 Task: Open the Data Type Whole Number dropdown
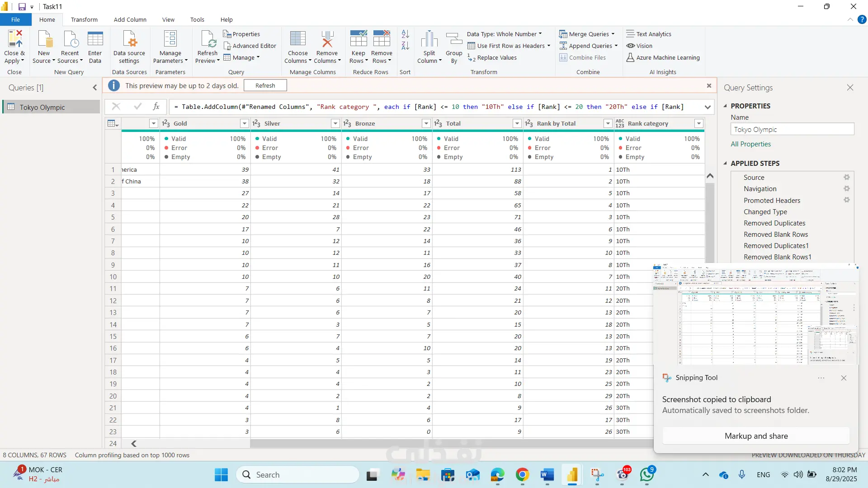click(x=504, y=34)
